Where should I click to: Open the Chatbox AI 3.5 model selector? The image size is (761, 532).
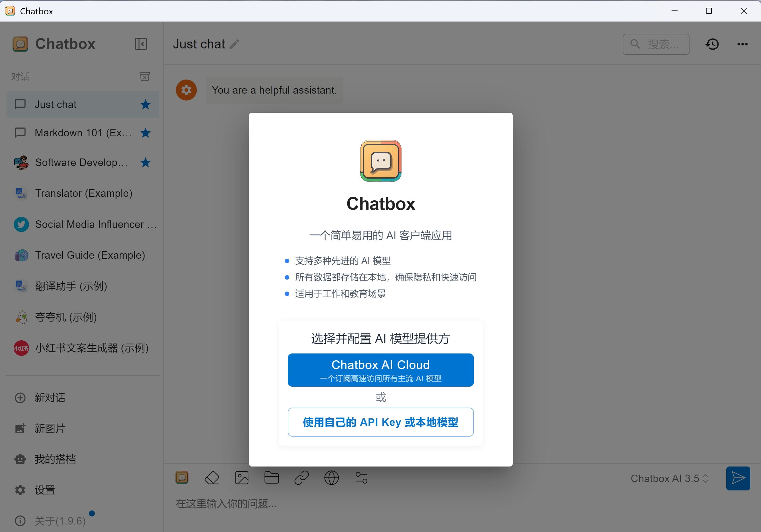tap(669, 478)
